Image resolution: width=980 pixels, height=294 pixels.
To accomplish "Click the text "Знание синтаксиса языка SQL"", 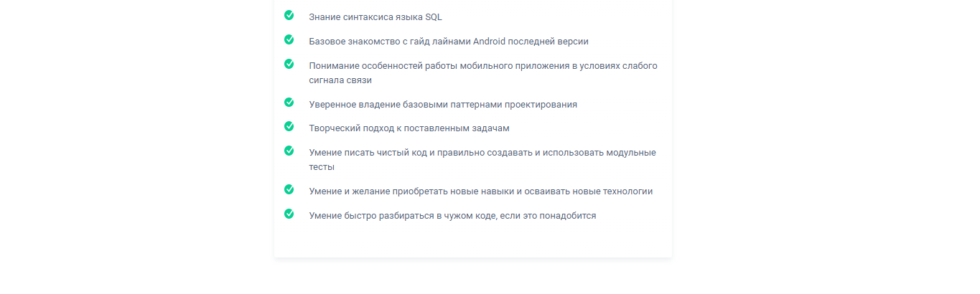I will 370,17.
